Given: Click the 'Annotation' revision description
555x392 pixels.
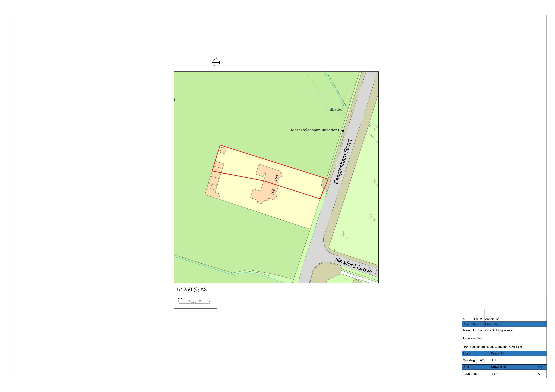Looking at the screenshot, I should click(x=492, y=319).
